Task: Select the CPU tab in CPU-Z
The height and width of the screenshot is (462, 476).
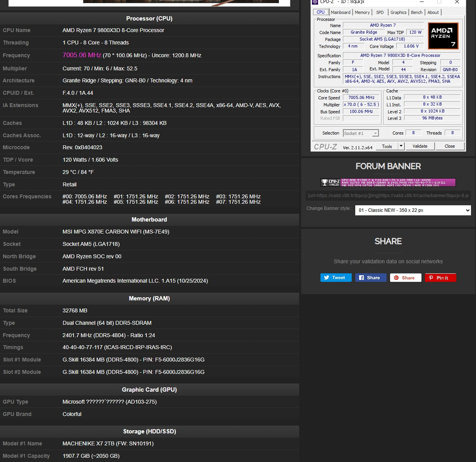Action: 320,12
